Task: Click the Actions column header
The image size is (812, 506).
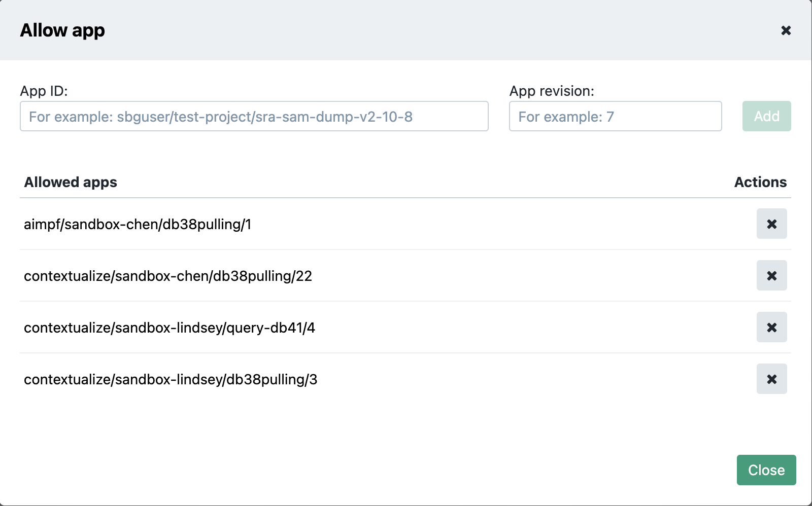Action: coord(760,182)
